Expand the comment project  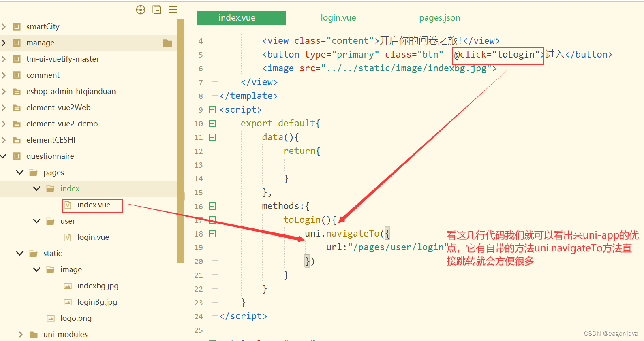pyautogui.click(x=4, y=75)
